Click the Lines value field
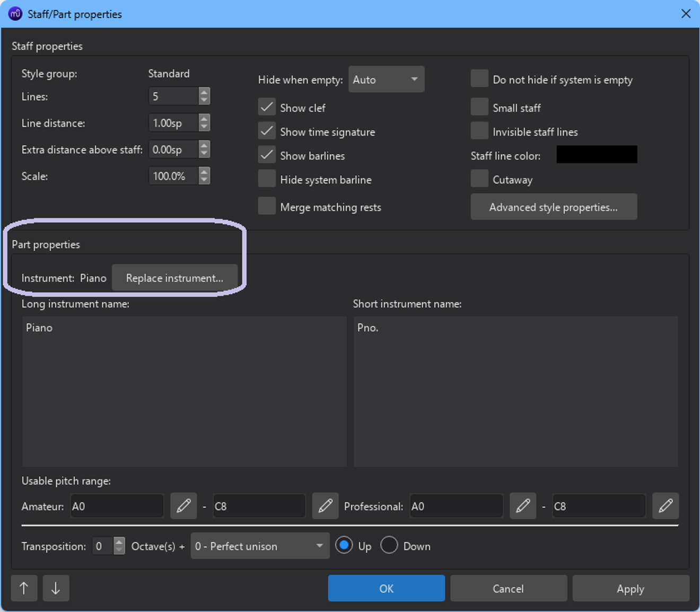Viewport: 700px width, 612px height. pos(174,96)
